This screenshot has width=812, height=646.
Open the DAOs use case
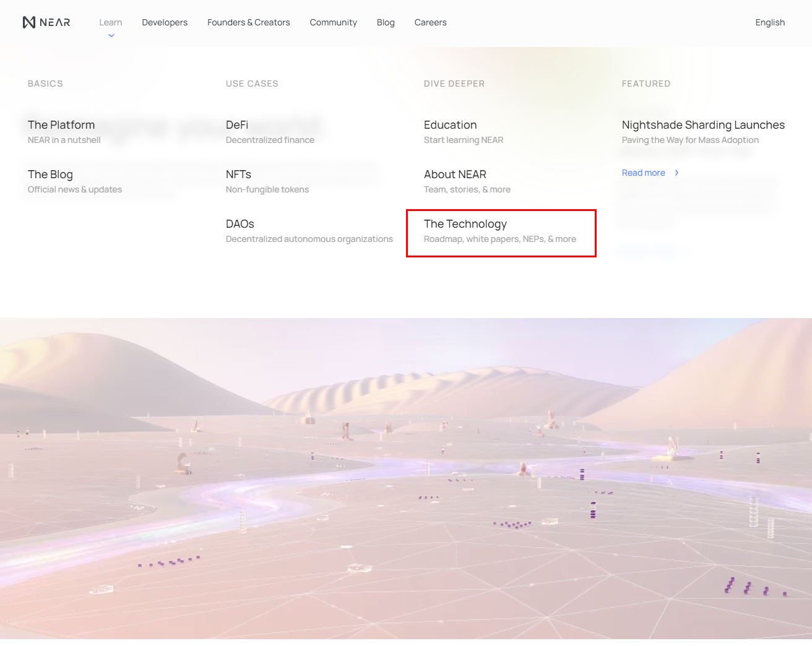(240, 224)
